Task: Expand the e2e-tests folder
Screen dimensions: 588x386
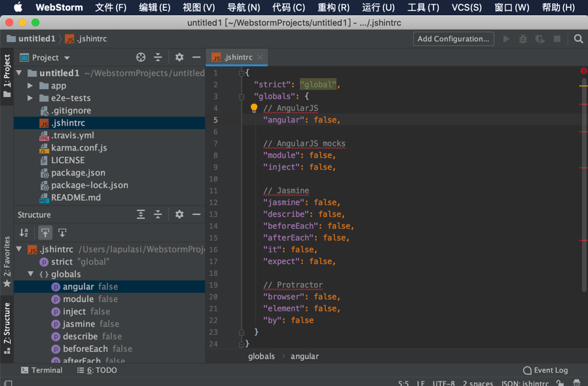Action: click(x=30, y=98)
